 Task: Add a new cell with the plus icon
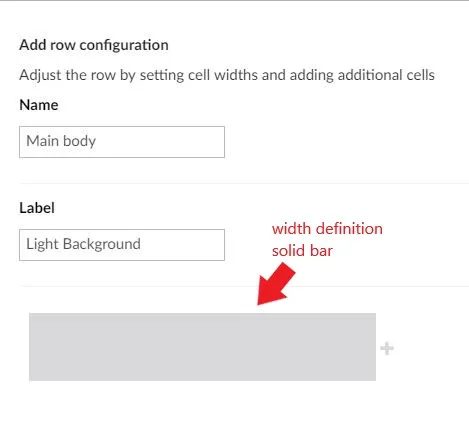(387, 348)
